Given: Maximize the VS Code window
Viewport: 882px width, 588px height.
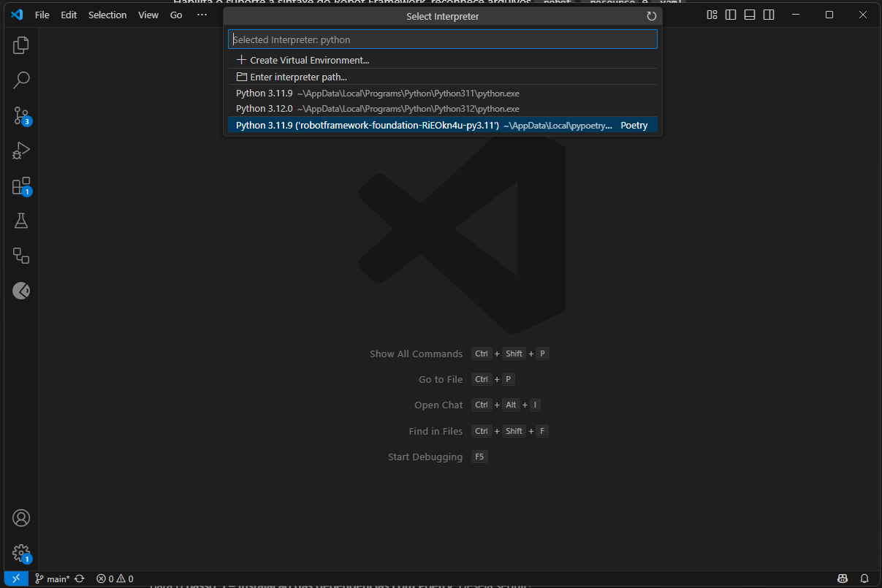Looking at the screenshot, I should click(829, 15).
